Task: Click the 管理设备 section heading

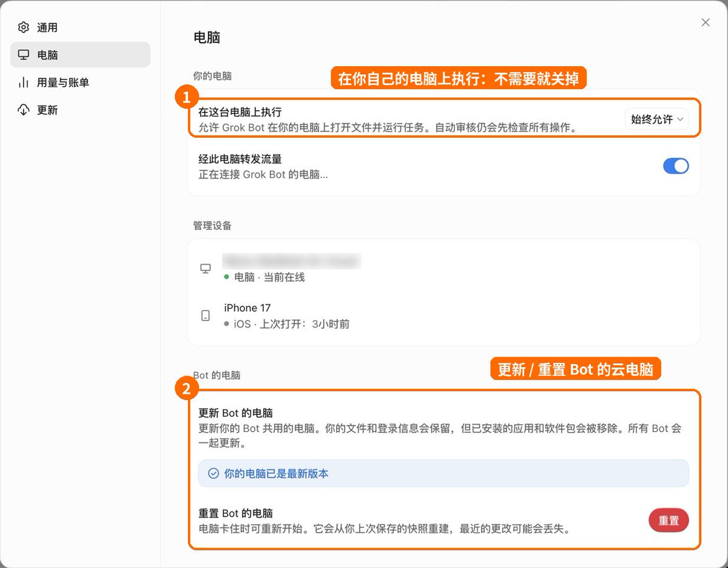Action: (212, 226)
